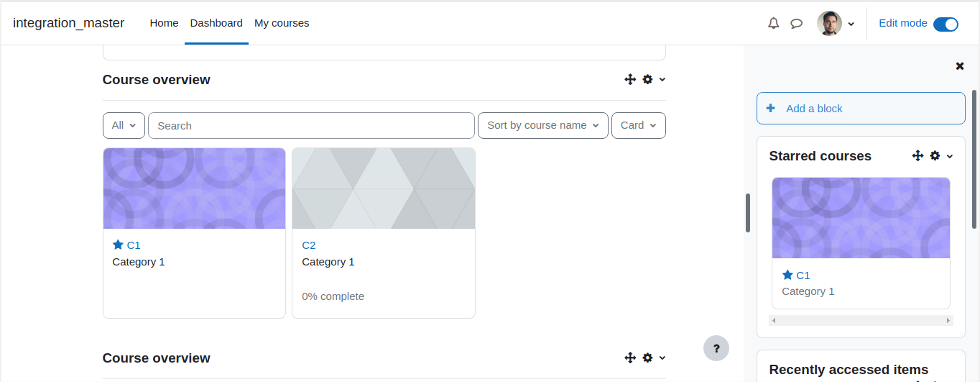Image resolution: width=980 pixels, height=382 pixels.
Task: Go to the Home tab
Action: (x=164, y=23)
